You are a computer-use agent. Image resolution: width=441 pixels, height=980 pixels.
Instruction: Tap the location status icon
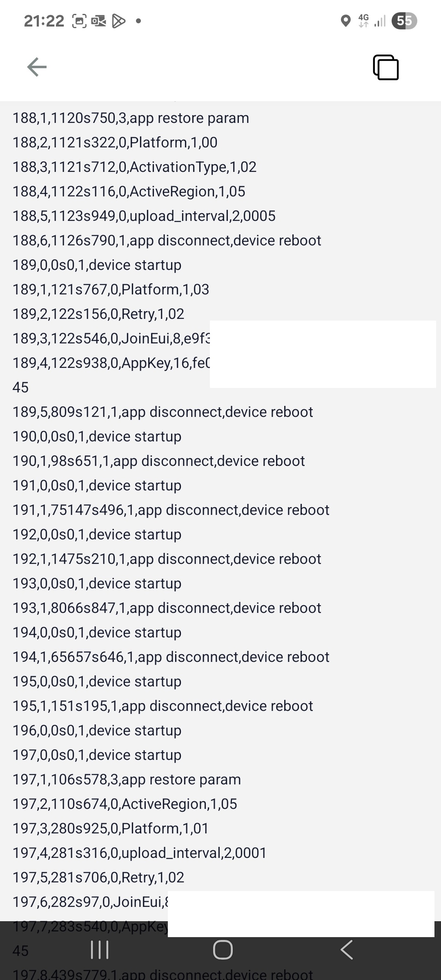pyautogui.click(x=345, y=21)
